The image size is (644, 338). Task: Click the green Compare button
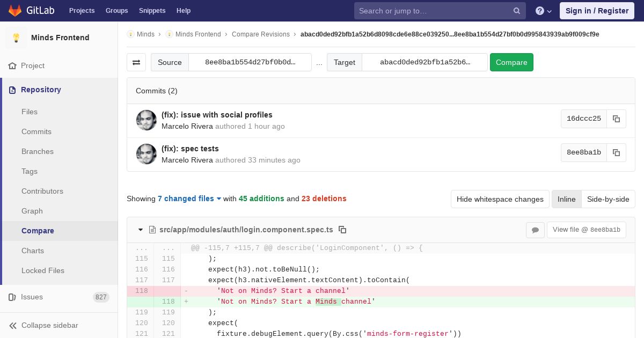pyautogui.click(x=511, y=62)
